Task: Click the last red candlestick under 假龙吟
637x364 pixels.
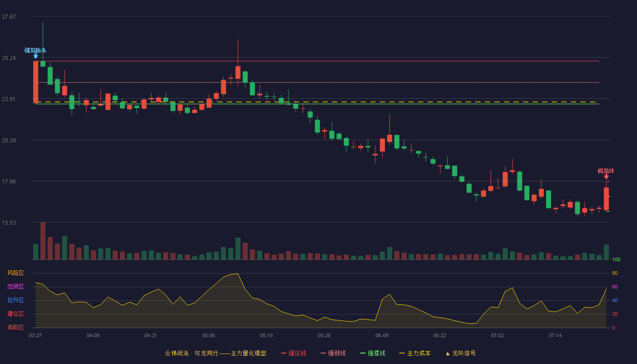Action: (x=606, y=198)
